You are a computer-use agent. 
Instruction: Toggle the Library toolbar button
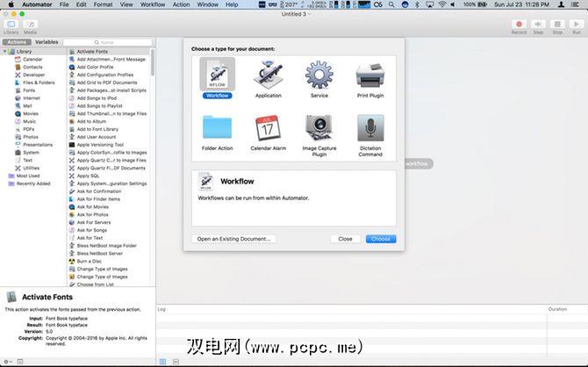[11, 25]
